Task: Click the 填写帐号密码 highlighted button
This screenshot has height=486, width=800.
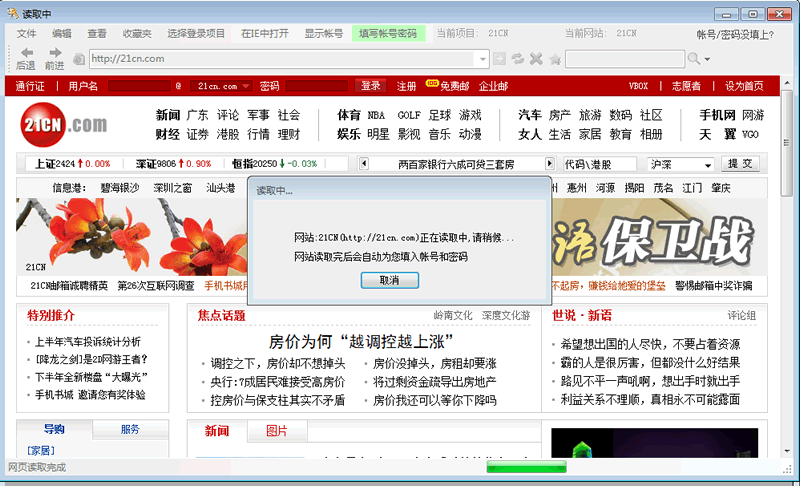Action: (x=388, y=34)
